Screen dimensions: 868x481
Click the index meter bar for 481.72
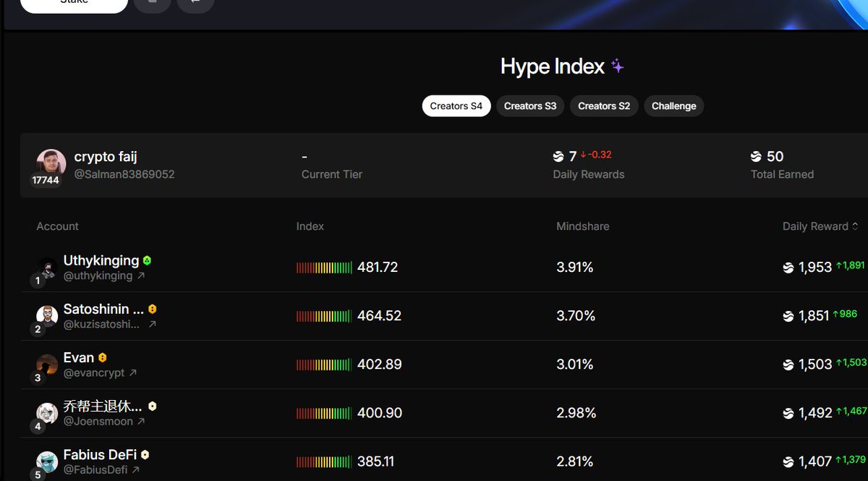pos(324,268)
